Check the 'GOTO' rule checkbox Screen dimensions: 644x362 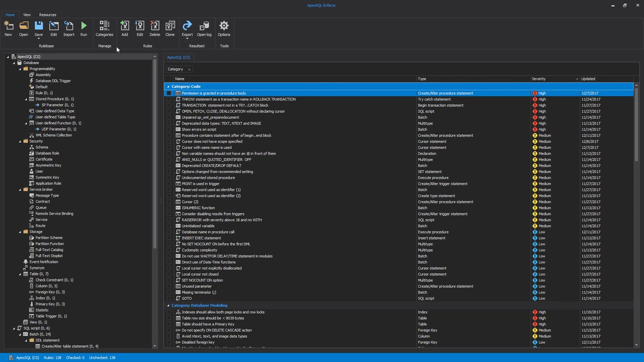point(170,298)
